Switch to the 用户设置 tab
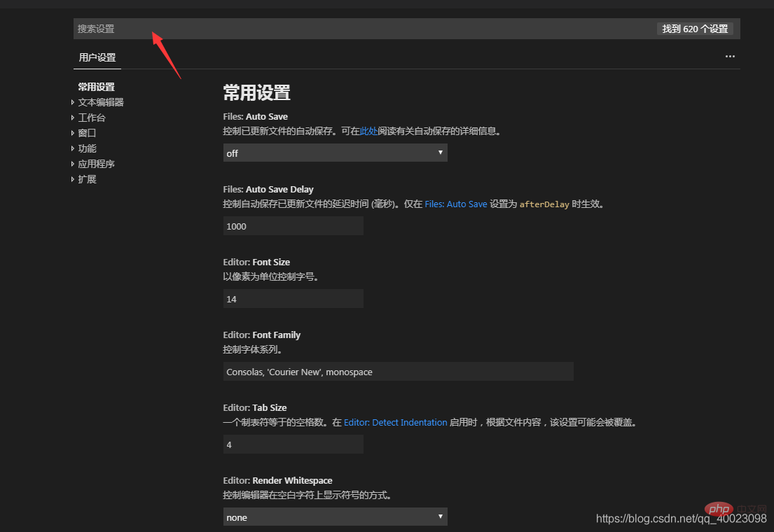Viewport: 774px width, 532px height. click(97, 57)
